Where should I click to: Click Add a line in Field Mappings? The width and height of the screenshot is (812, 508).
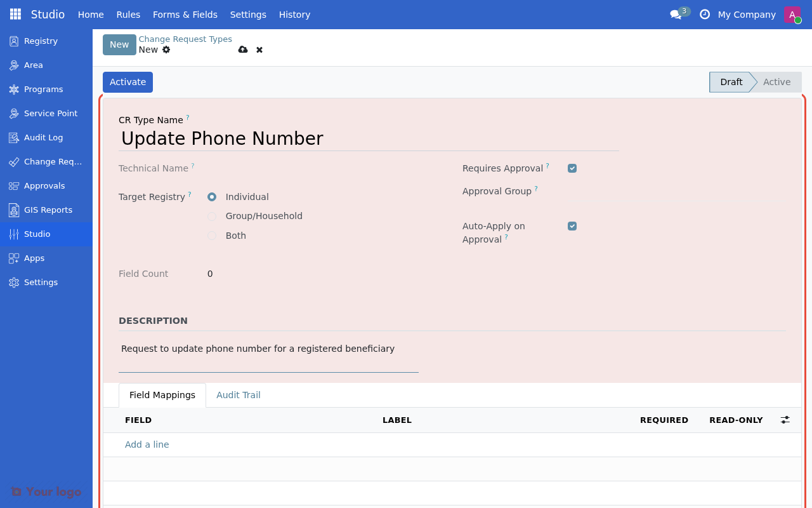point(147,444)
